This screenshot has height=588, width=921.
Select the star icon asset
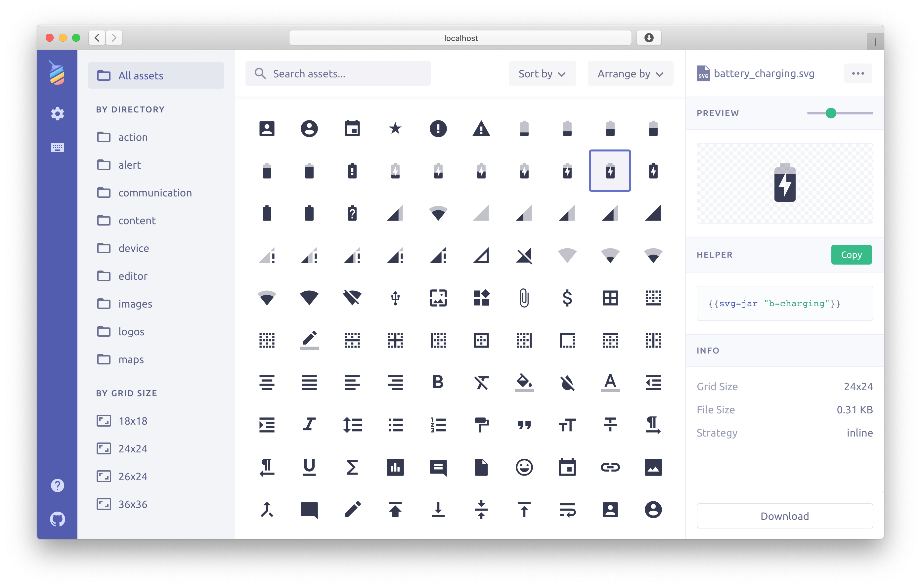[x=395, y=128]
